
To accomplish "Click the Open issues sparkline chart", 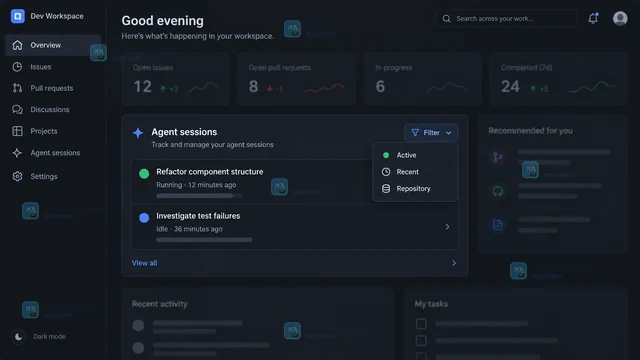I will pyautogui.click(x=203, y=87).
